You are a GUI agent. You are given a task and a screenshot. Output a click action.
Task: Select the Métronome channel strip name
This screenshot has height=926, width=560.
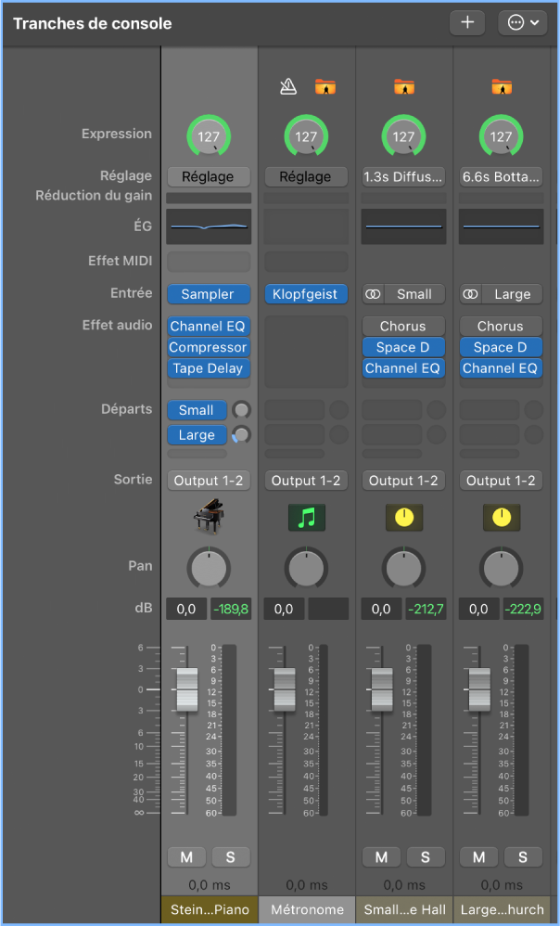[306, 910]
